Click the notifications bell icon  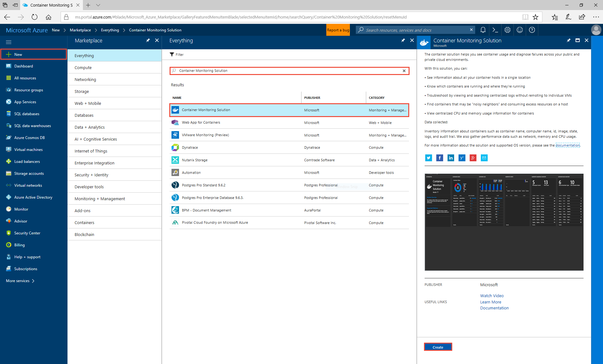click(483, 30)
